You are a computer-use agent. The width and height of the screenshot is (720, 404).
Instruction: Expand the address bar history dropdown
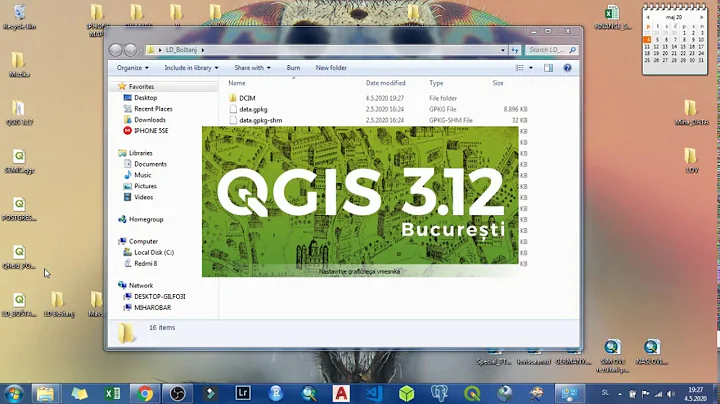click(x=503, y=50)
